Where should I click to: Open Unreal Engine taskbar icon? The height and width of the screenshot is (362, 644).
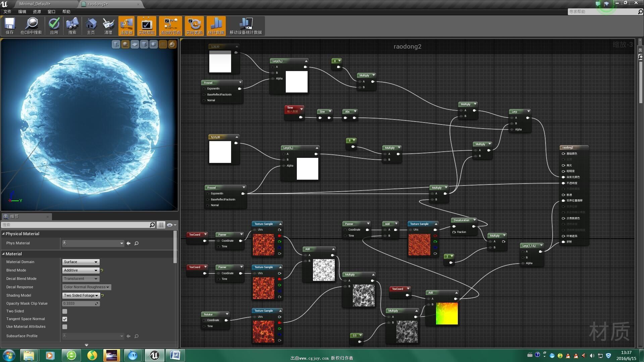[154, 355]
